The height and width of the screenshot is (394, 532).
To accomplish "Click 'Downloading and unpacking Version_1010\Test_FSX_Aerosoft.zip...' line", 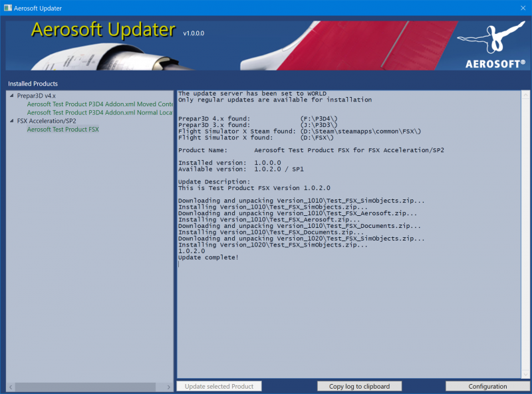I will (x=297, y=213).
